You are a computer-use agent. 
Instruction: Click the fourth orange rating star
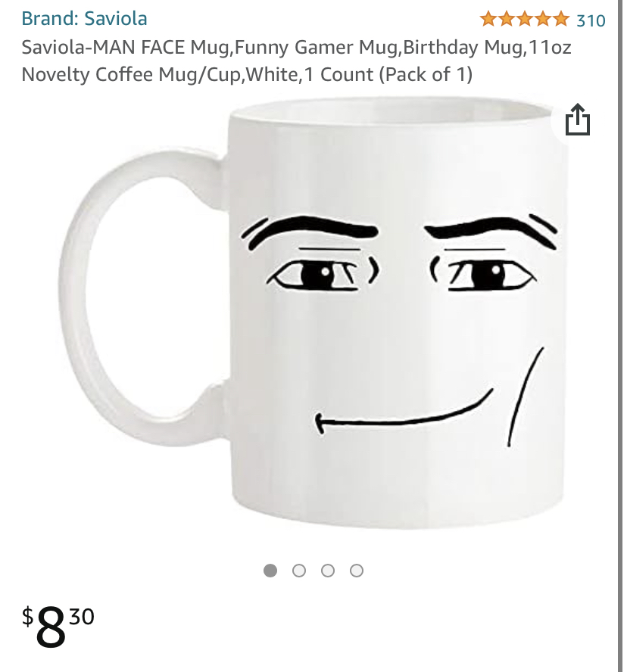542,19
